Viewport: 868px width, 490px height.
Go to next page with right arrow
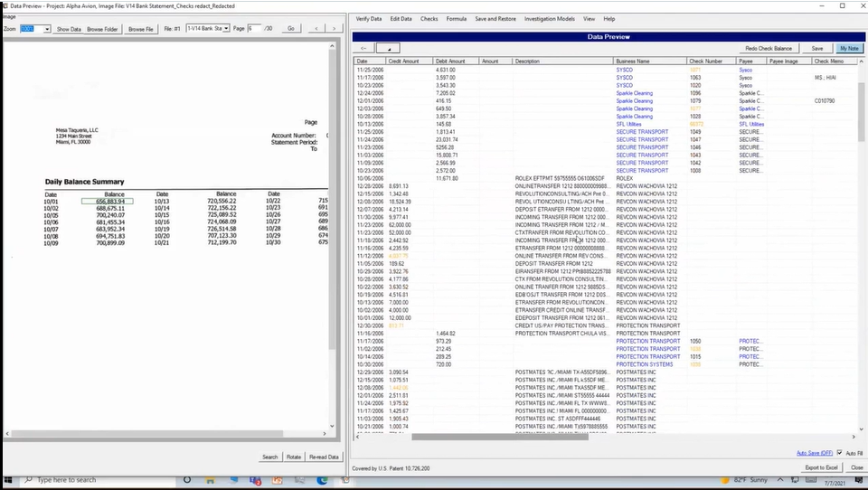[334, 28]
